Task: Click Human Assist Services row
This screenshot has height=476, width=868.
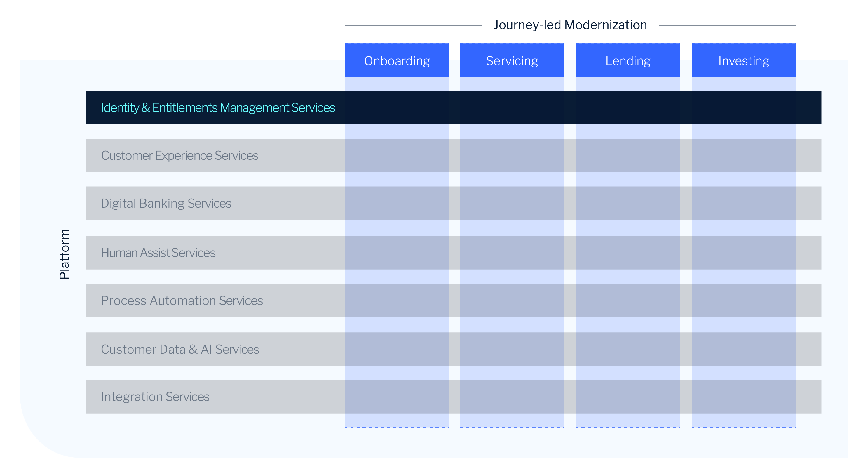Action: point(454,253)
